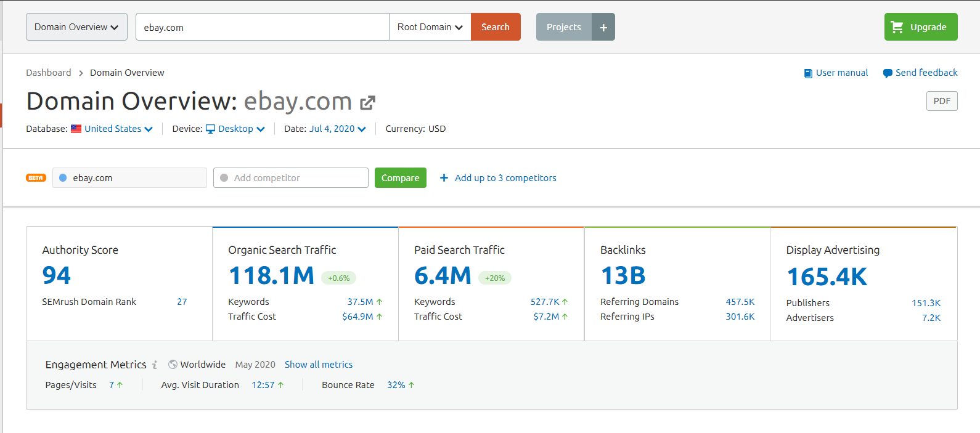Click the gray dot in Add competitor
The image size is (980, 433).
224,178
